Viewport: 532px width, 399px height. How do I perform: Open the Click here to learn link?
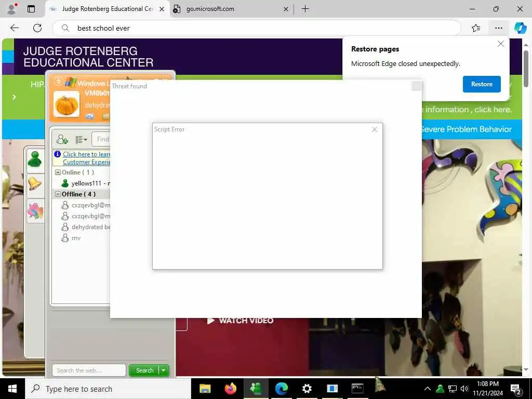point(87,158)
